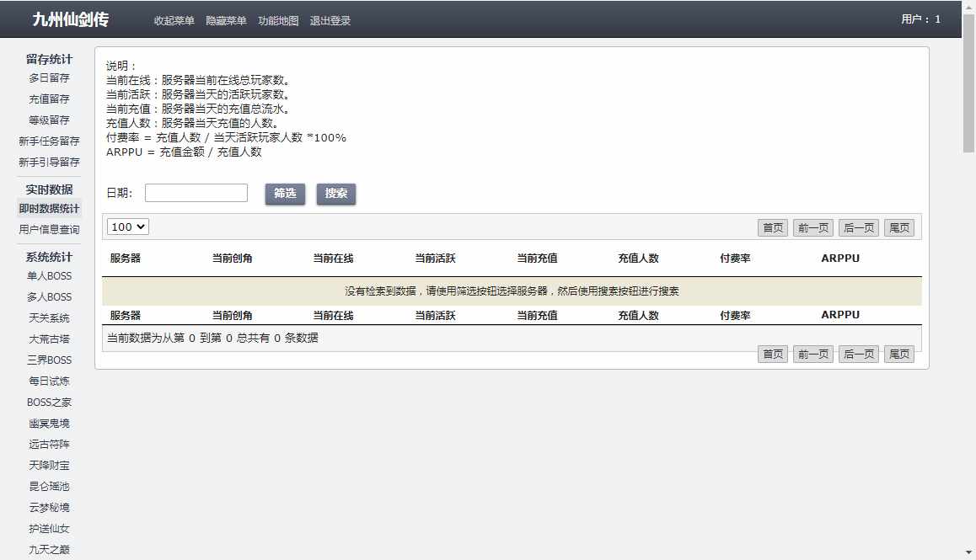
Task: Click the 九州仙剑传 site title
Action: (70, 20)
